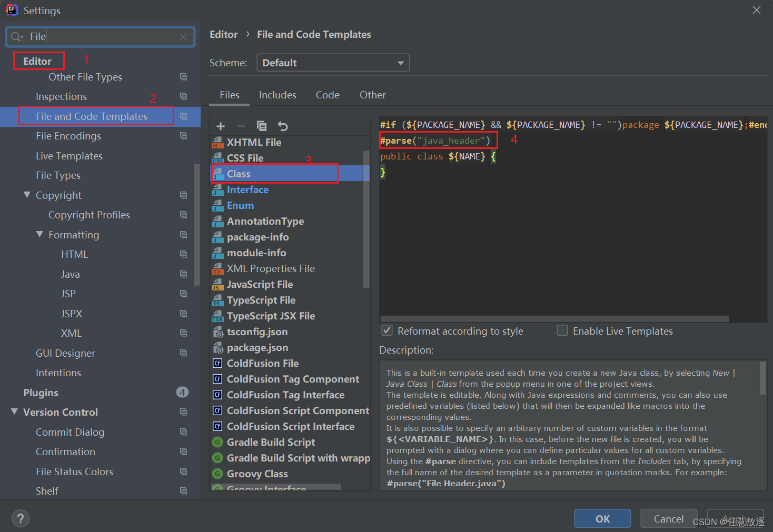773x532 pixels.
Task: Enable Live Templates checkbox
Action: (562, 330)
